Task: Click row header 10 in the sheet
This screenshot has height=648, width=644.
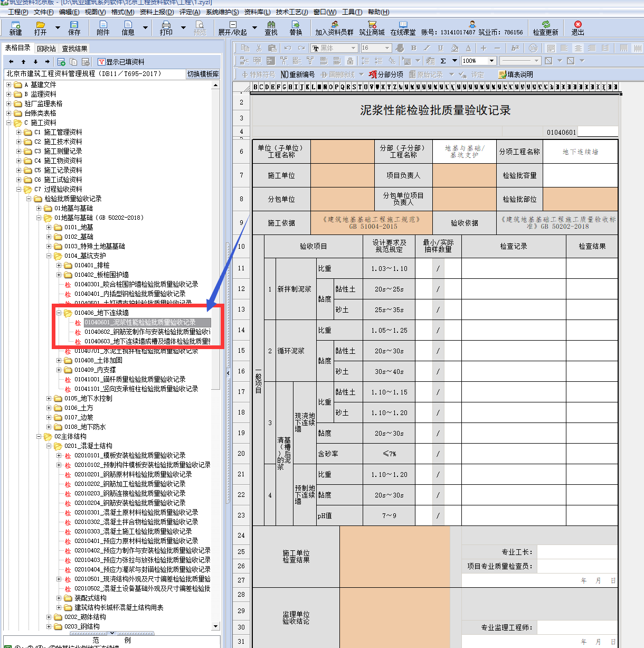Action: [241, 247]
